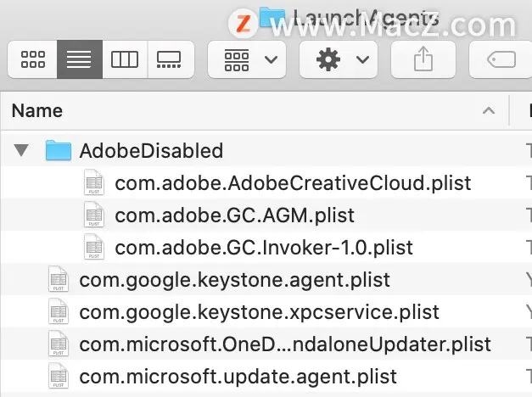
Task: Collapse the AdobeDisabled folder triangle
Action: [21, 150]
